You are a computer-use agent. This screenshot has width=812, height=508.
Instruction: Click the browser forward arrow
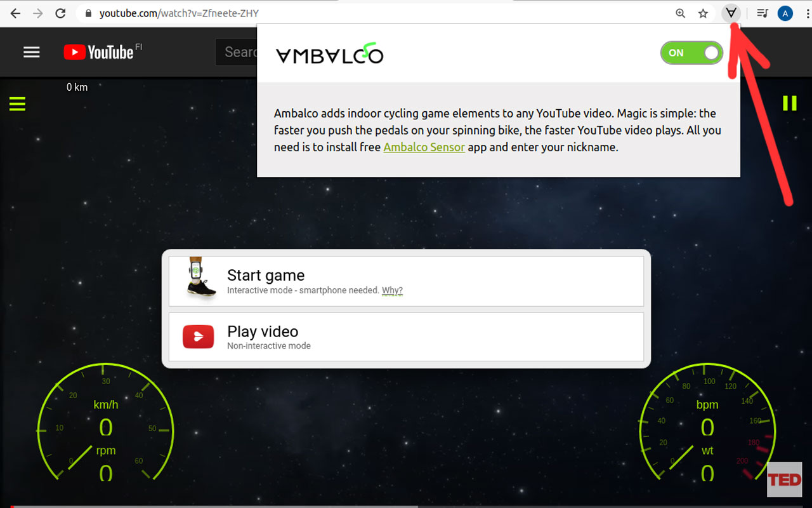point(38,13)
